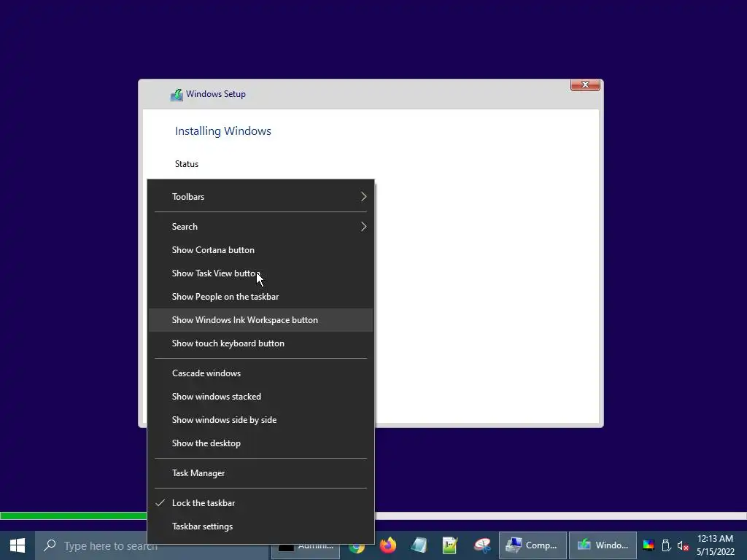Click the muted volume tray icon
747x560 pixels.
tap(683, 545)
